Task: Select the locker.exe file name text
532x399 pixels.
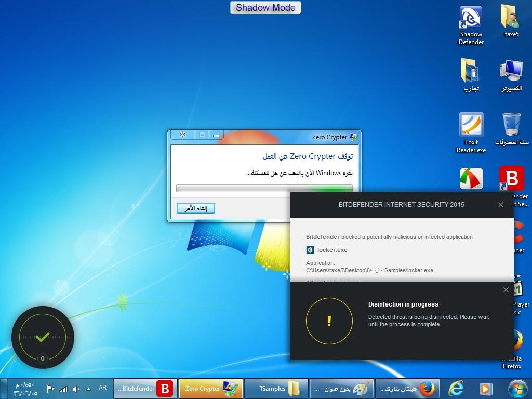Action: pyautogui.click(x=332, y=250)
